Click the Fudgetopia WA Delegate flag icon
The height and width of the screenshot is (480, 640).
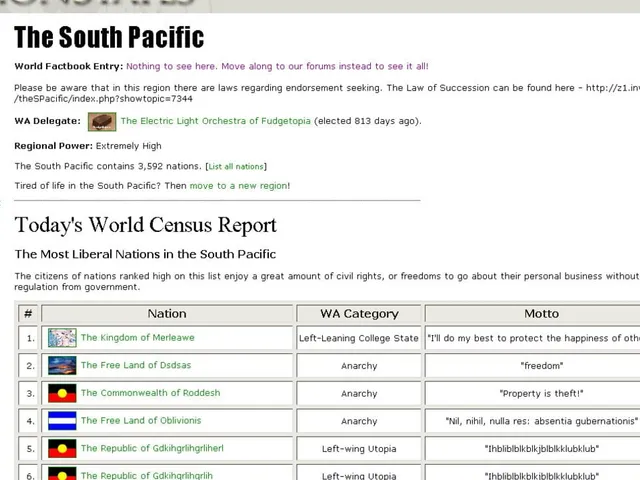coord(102,122)
